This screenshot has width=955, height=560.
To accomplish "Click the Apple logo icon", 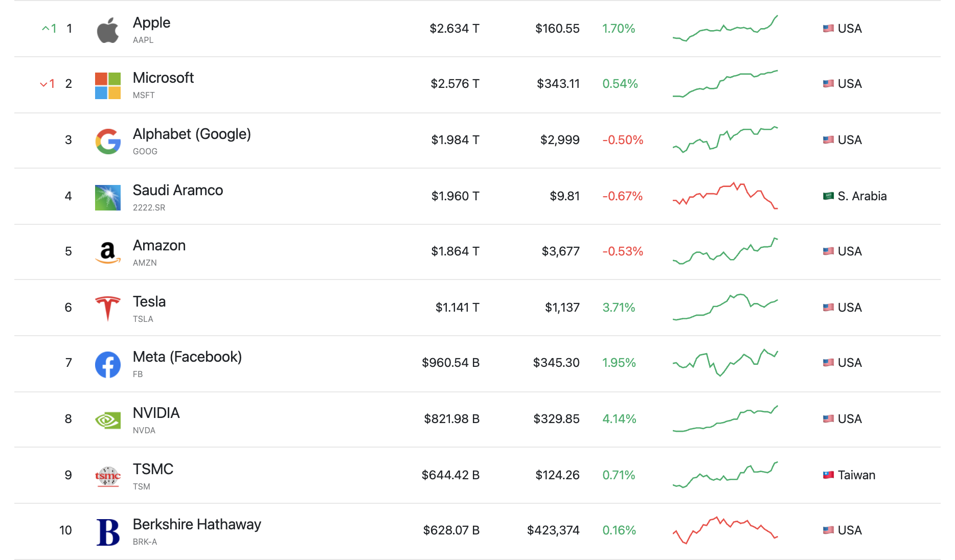I will point(108,30).
